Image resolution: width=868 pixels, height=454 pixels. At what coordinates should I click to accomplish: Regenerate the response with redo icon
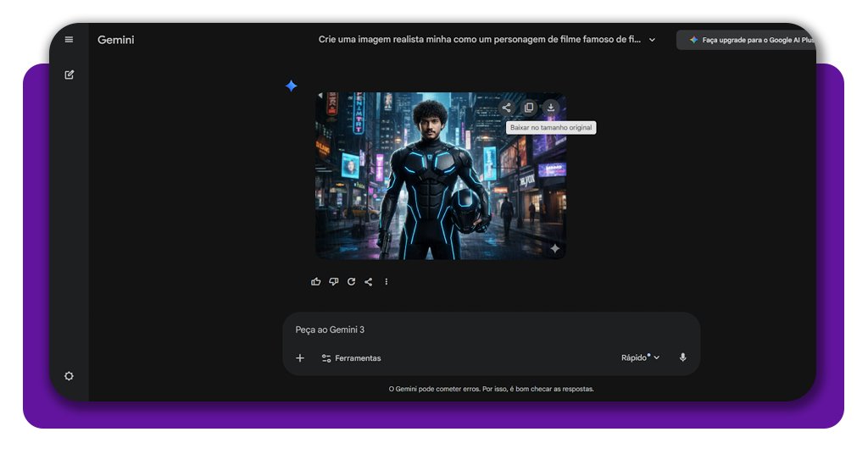point(351,282)
